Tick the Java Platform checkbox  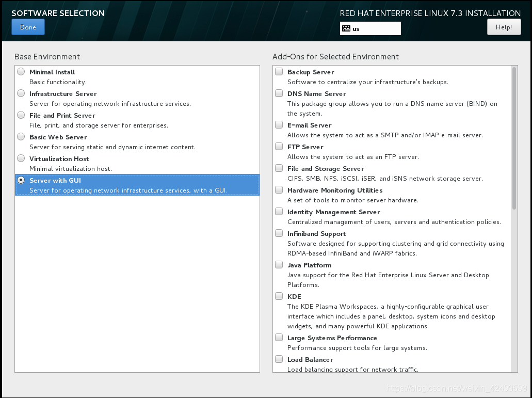(x=279, y=265)
